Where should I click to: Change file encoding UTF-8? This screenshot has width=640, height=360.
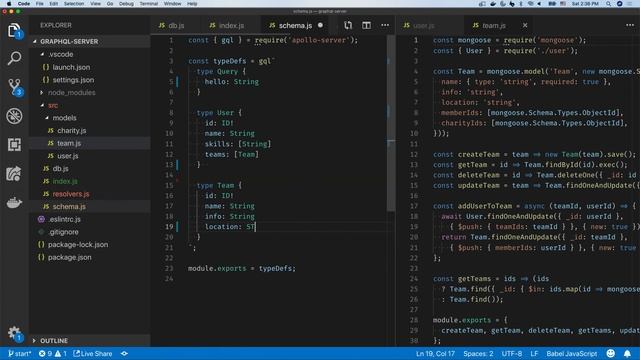pyautogui.click(x=512, y=353)
